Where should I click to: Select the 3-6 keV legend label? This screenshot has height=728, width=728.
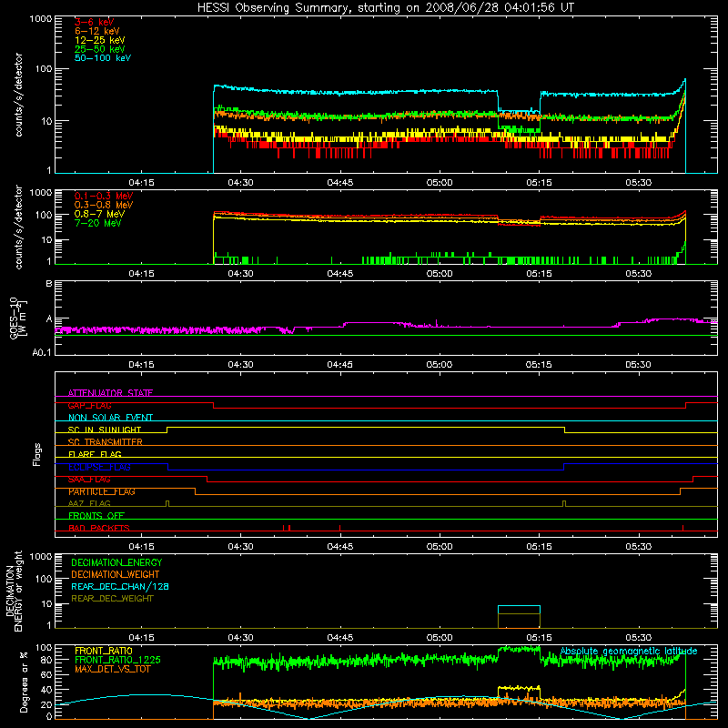[x=95, y=22]
